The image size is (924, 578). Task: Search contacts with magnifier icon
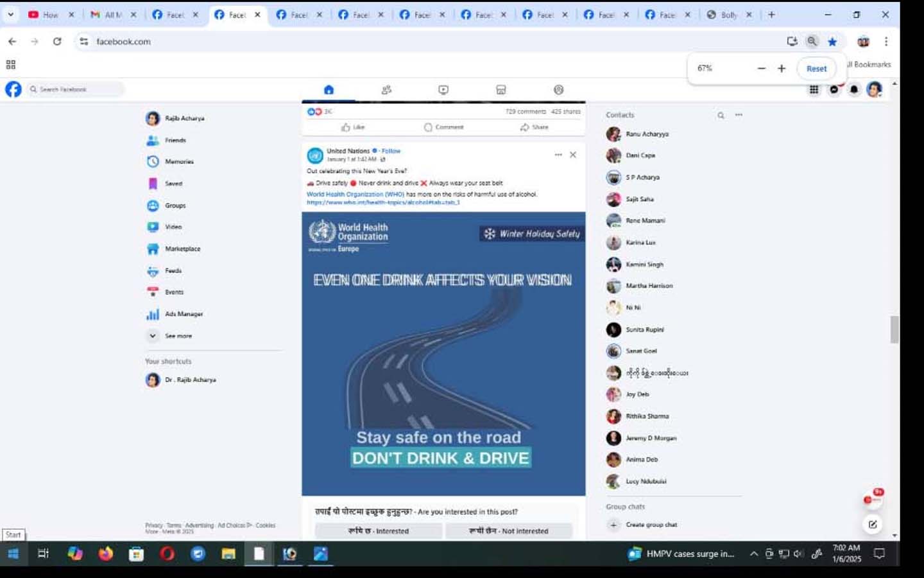point(721,116)
